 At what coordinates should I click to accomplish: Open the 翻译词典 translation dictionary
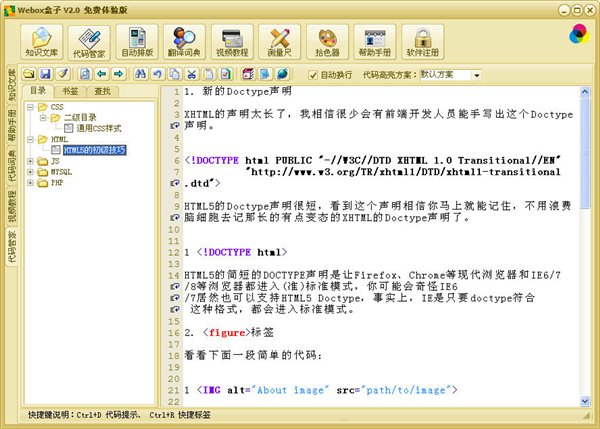184,42
